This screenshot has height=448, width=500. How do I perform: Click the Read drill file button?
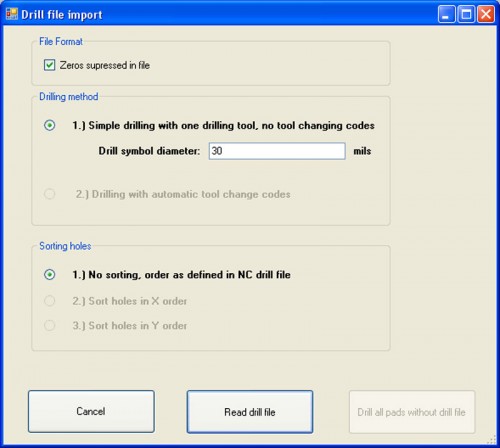tap(250, 412)
